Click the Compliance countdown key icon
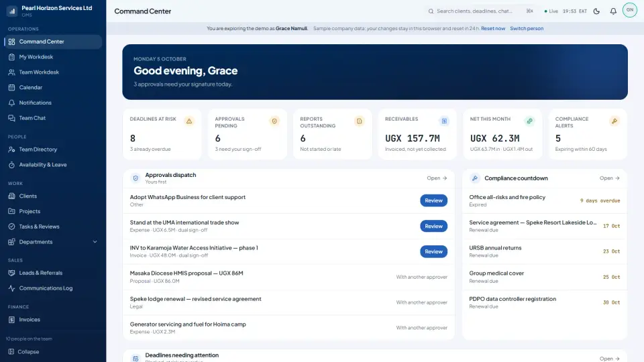Viewport: 644px width, 362px height. click(x=475, y=178)
